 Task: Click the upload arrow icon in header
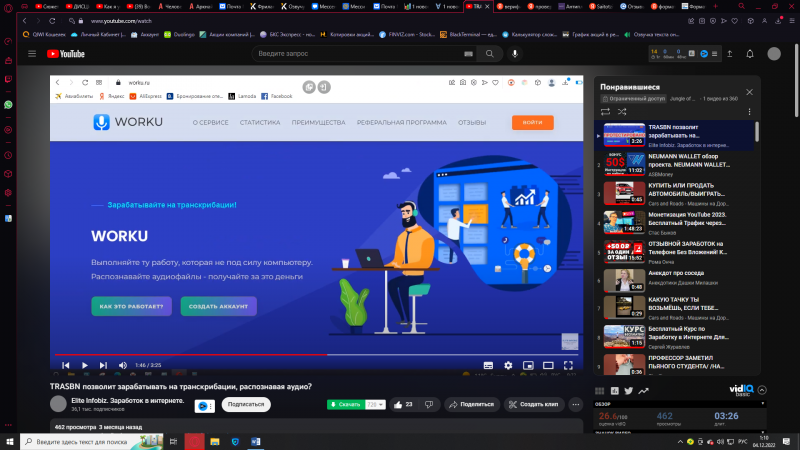click(730, 54)
